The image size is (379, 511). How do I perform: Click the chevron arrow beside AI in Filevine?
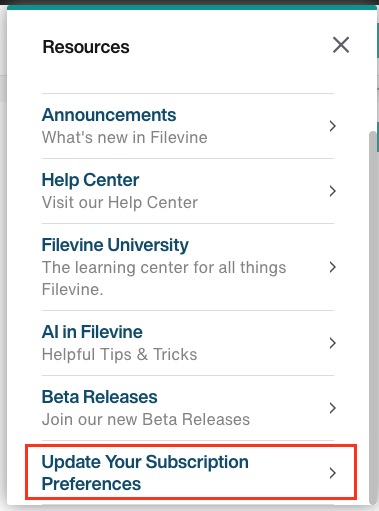click(x=332, y=343)
